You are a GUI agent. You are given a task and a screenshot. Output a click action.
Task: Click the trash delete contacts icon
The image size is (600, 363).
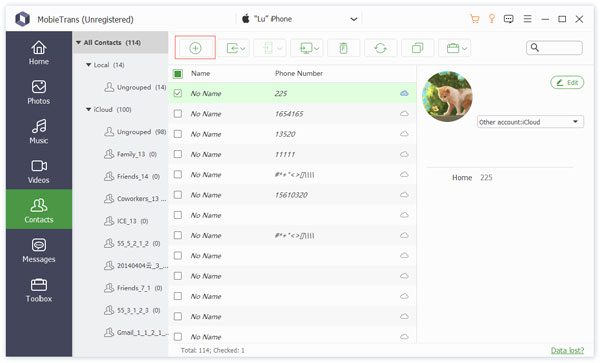click(343, 48)
